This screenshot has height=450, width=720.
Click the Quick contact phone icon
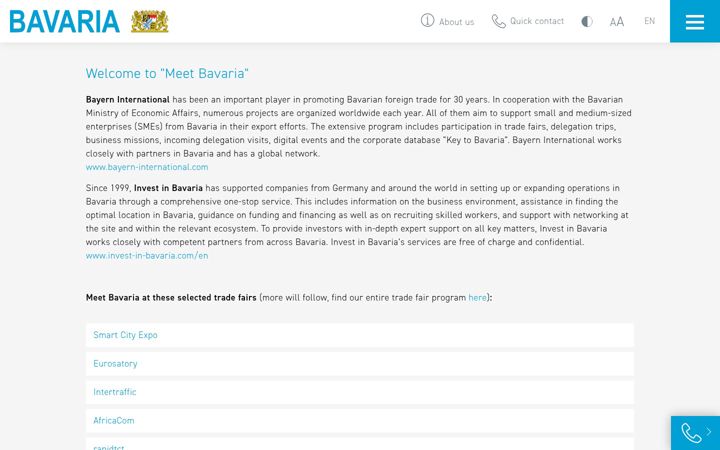[x=499, y=21]
